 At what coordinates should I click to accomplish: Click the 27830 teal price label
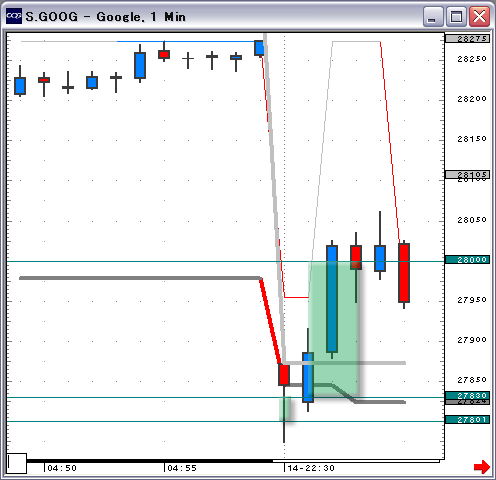click(x=467, y=395)
